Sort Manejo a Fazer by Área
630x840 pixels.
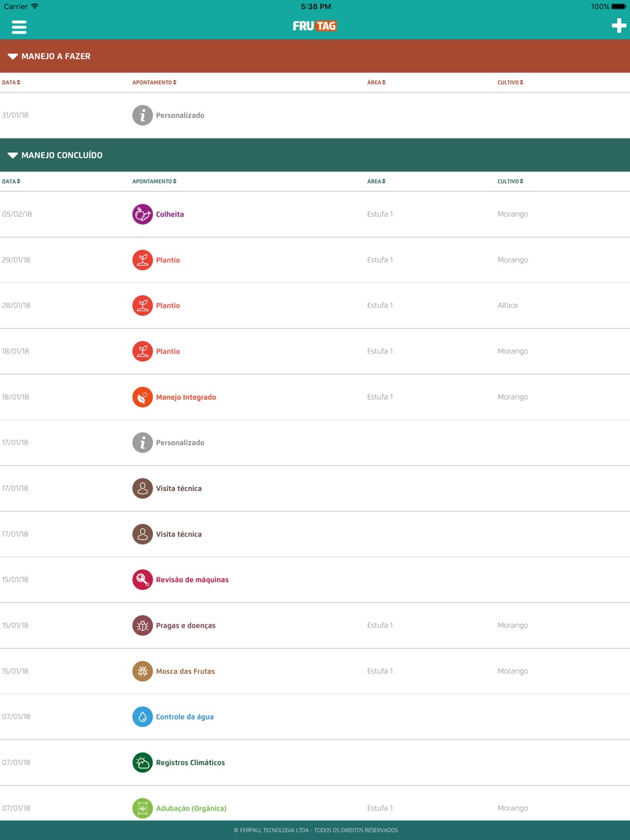click(x=377, y=83)
